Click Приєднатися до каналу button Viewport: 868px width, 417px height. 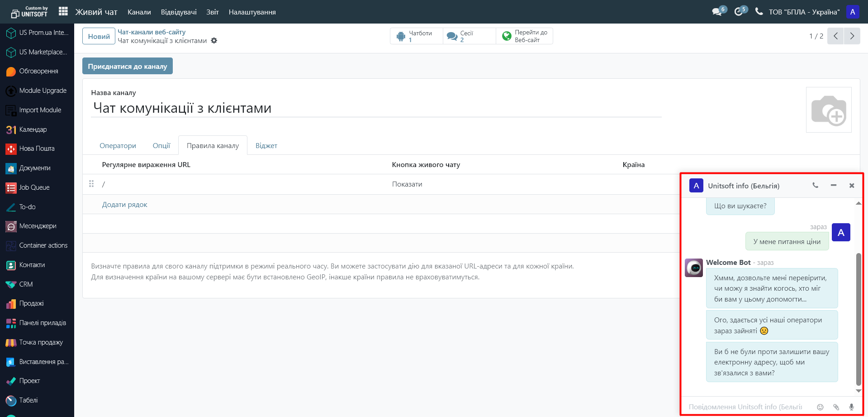tap(127, 66)
